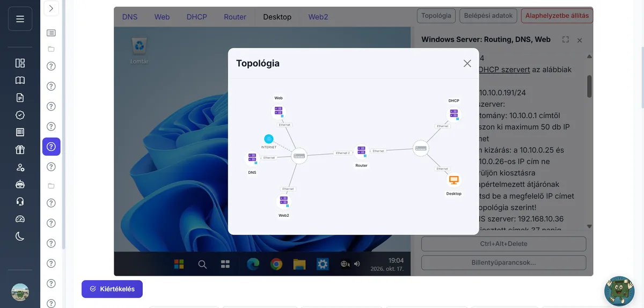Open the table grid icon in the sidebar
Viewport: 644px width, 308px height.
point(20,132)
